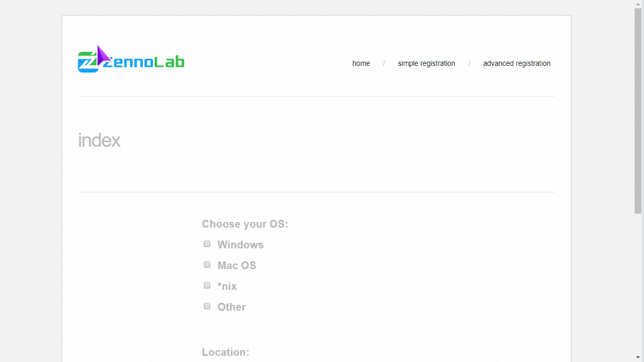Open the home link
The image size is (644, 362).
click(361, 63)
